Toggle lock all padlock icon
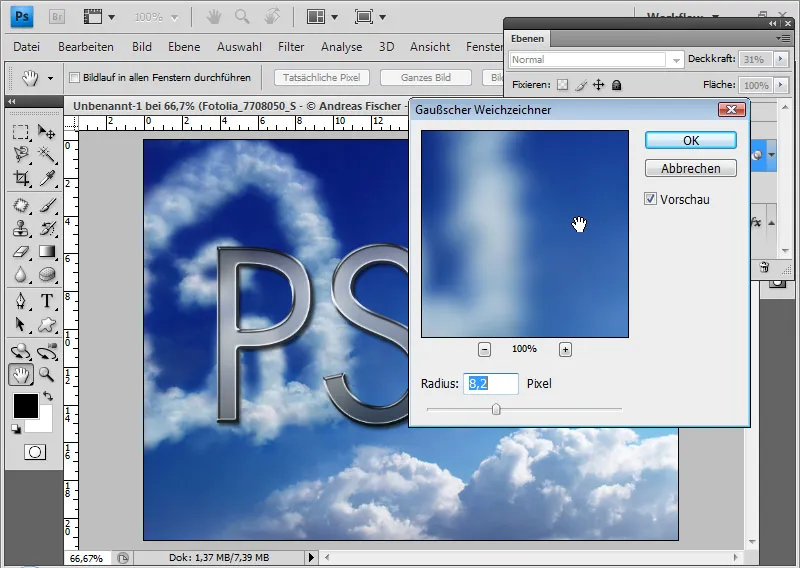The image size is (800, 568). click(616, 85)
